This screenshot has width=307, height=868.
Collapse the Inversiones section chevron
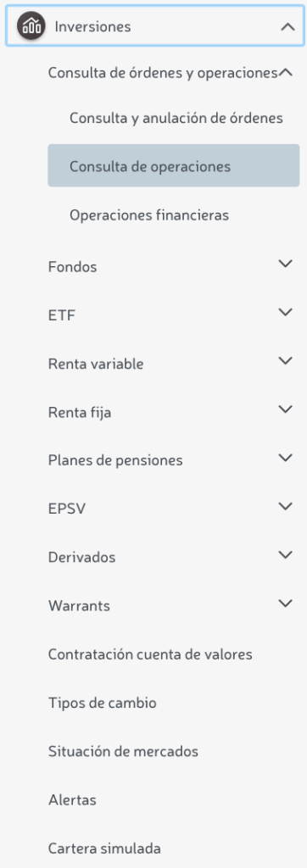(287, 26)
